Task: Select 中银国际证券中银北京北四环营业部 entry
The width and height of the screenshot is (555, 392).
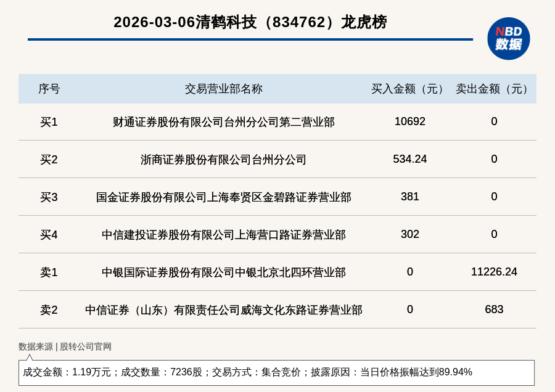Action: pos(223,272)
